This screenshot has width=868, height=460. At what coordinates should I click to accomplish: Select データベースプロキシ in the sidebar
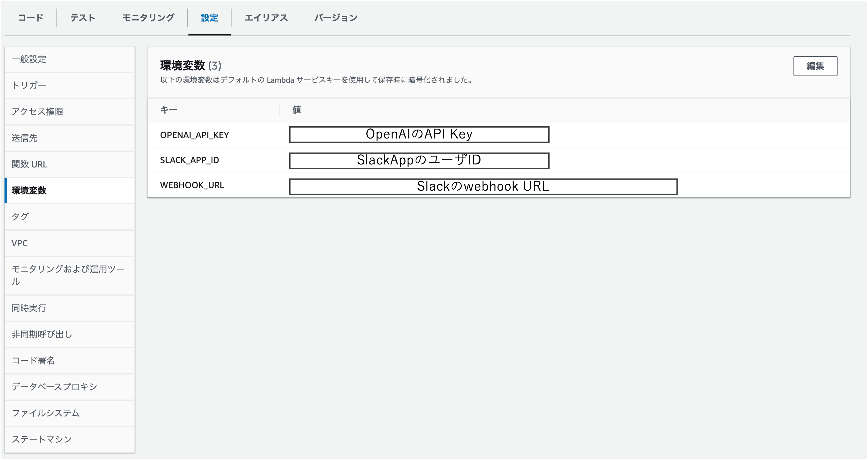[54, 387]
